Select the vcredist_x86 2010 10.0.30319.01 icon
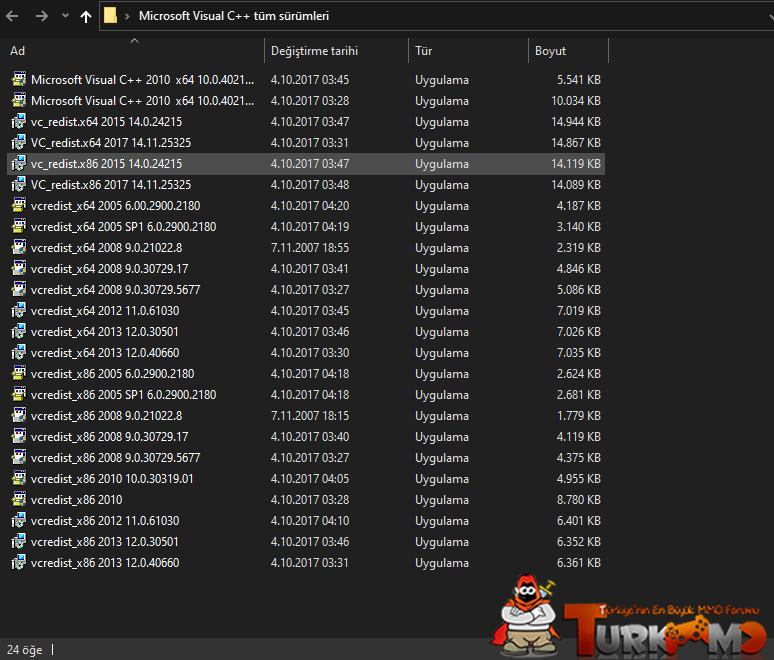This screenshot has width=774, height=660. (19, 478)
